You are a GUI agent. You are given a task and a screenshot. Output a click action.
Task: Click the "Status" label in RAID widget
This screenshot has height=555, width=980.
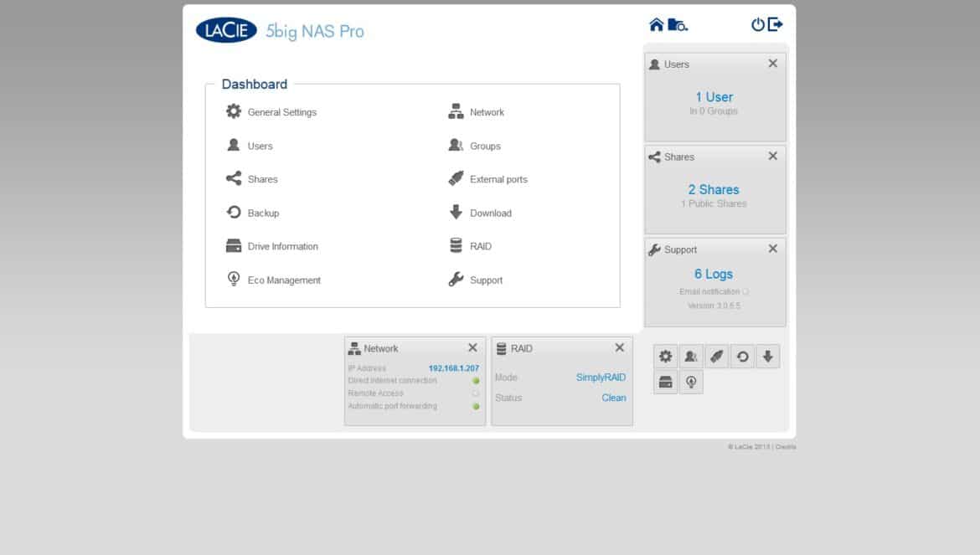point(508,398)
